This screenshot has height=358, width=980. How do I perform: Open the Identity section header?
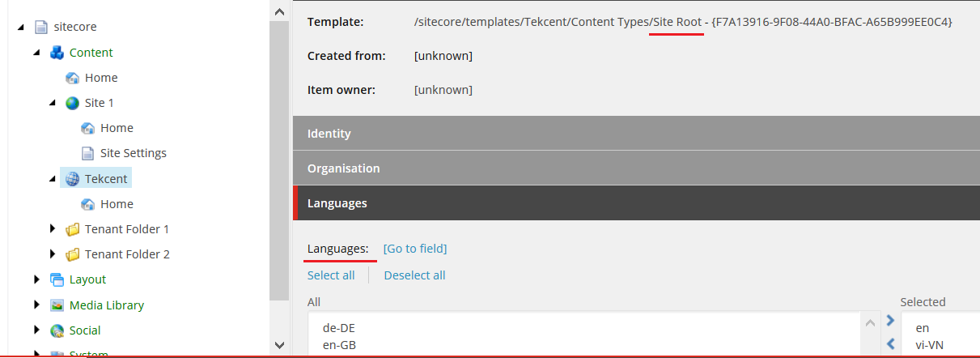(x=329, y=134)
